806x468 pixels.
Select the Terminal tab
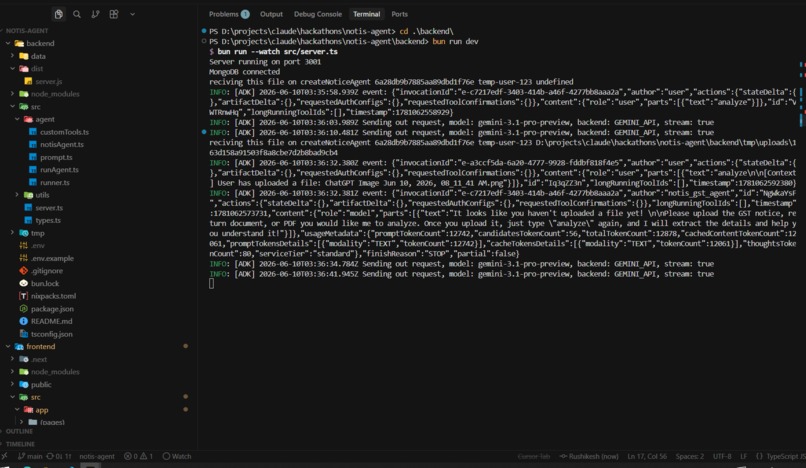[366, 14]
